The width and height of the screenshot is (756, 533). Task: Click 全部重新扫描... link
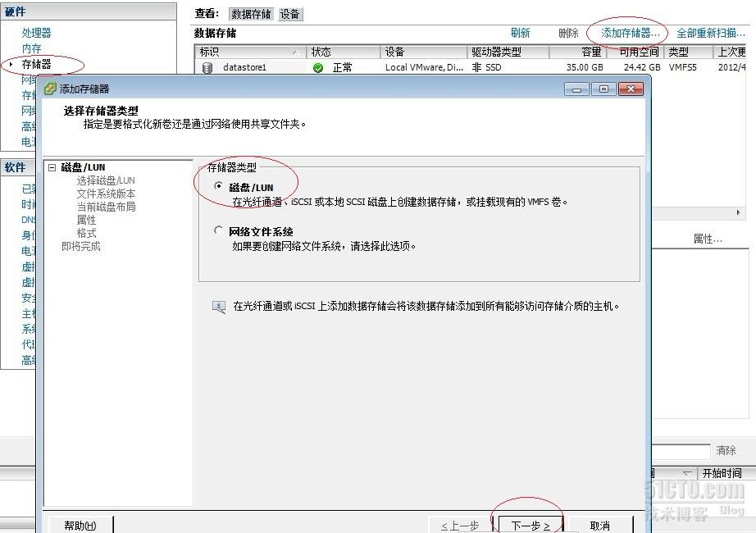coord(711,33)
